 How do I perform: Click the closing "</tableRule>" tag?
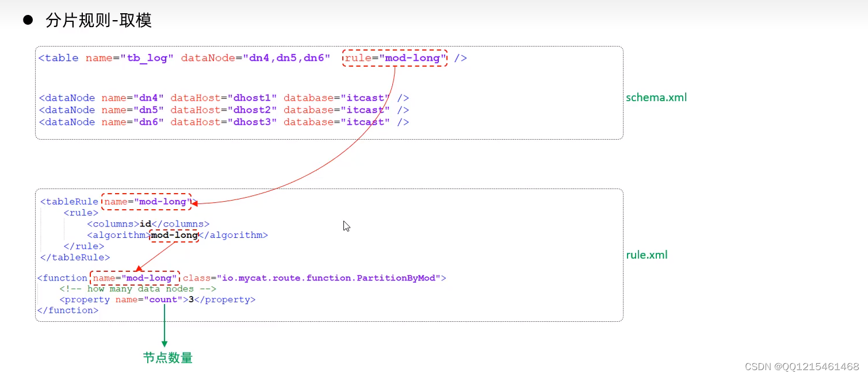(x=75, y=257)
